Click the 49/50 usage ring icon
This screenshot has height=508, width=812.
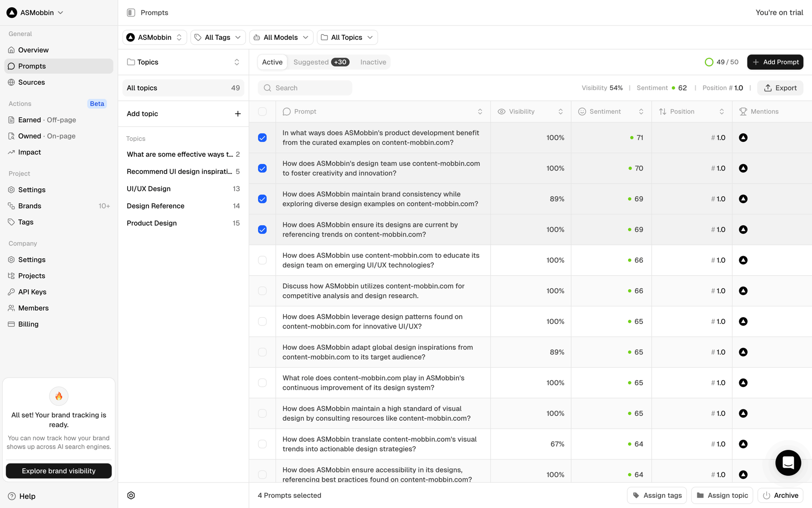pos(709,62)
